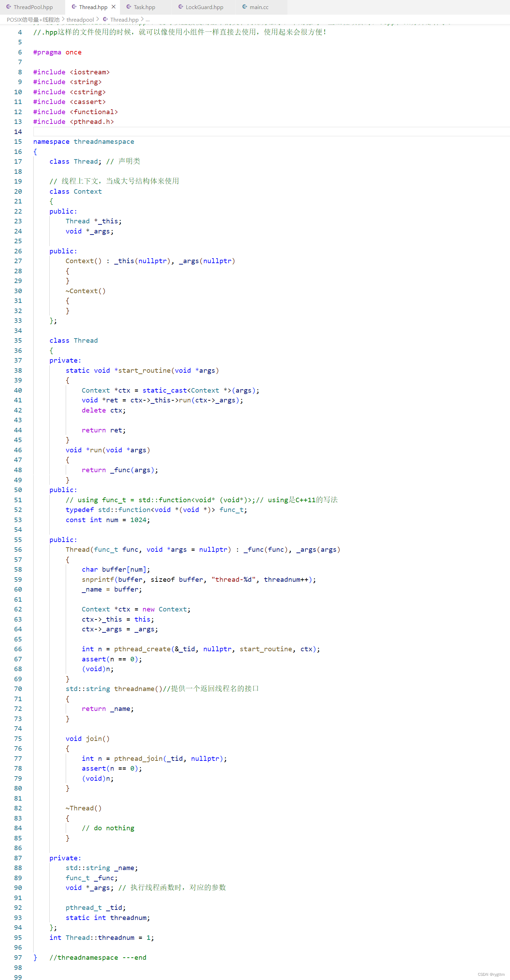Screen dimensions: 510x980
Task: Click 'return ret;' statement
Action: click(104, 430)
